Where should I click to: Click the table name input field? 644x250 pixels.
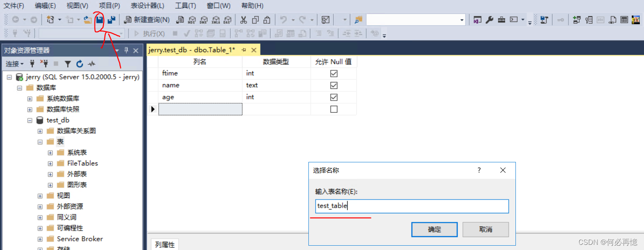coord(412,206)
